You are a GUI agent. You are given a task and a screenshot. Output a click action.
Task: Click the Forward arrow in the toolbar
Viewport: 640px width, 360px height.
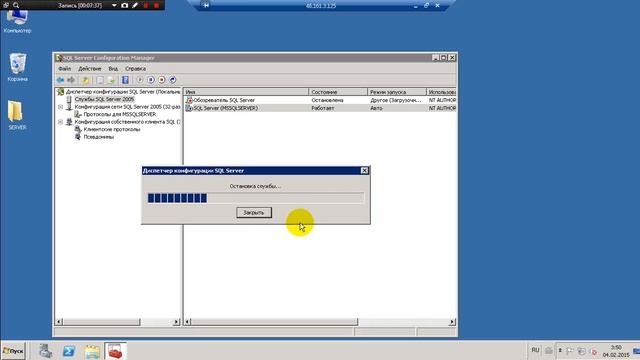click(x=71, y=80)
